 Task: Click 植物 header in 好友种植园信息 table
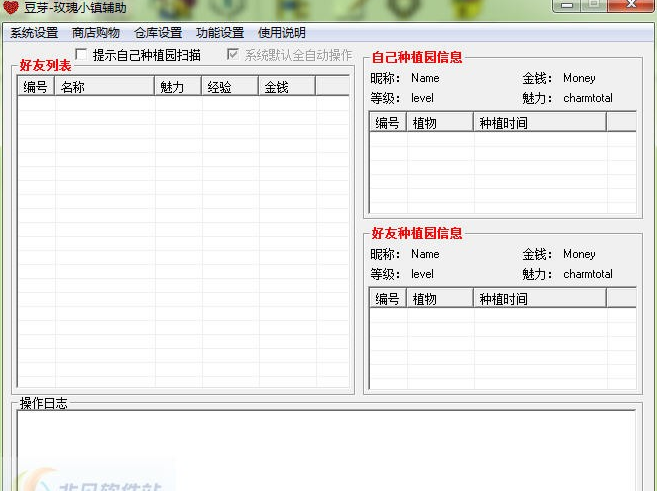439,299
